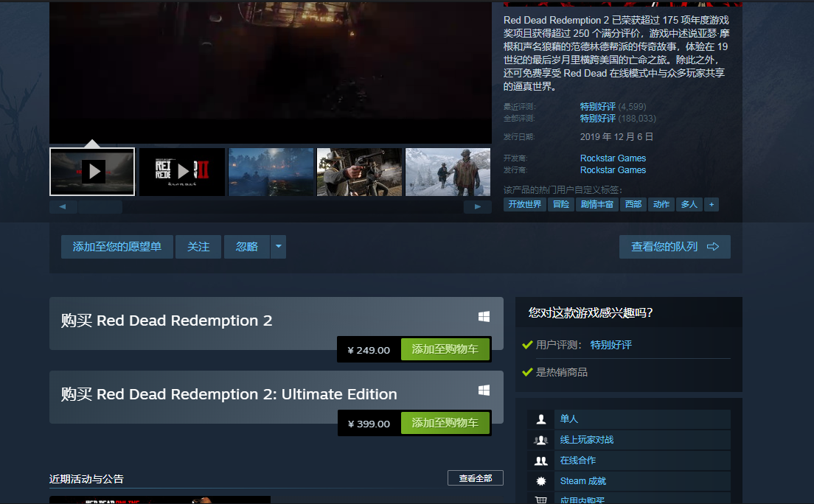
Task: Open the Rockstar Games developer link
Action: point(613,158)
